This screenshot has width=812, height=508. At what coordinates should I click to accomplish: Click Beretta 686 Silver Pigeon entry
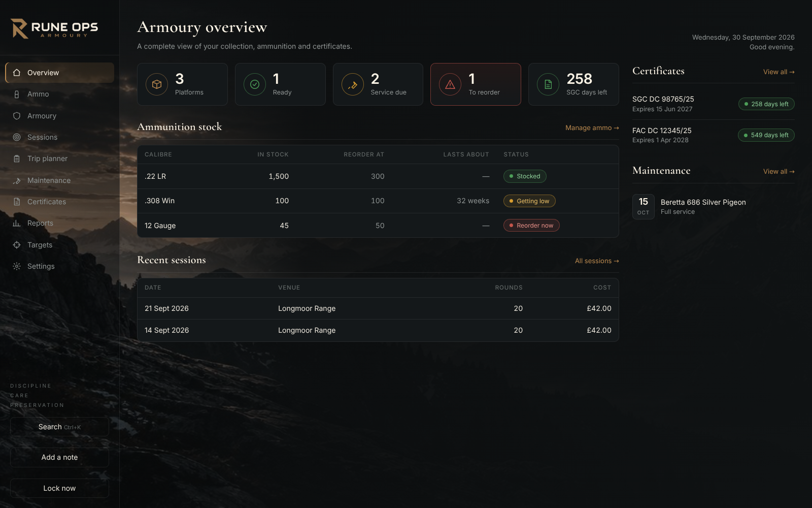click(x=714, y=207)
